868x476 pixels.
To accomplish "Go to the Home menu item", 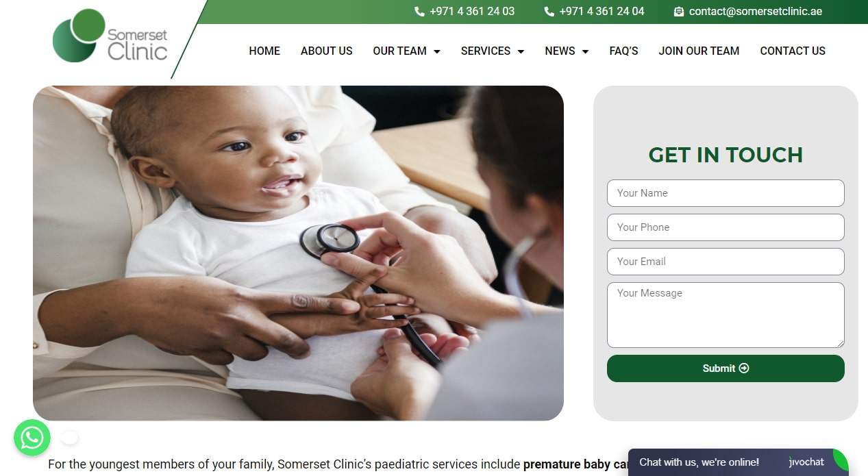I will 264,51.
